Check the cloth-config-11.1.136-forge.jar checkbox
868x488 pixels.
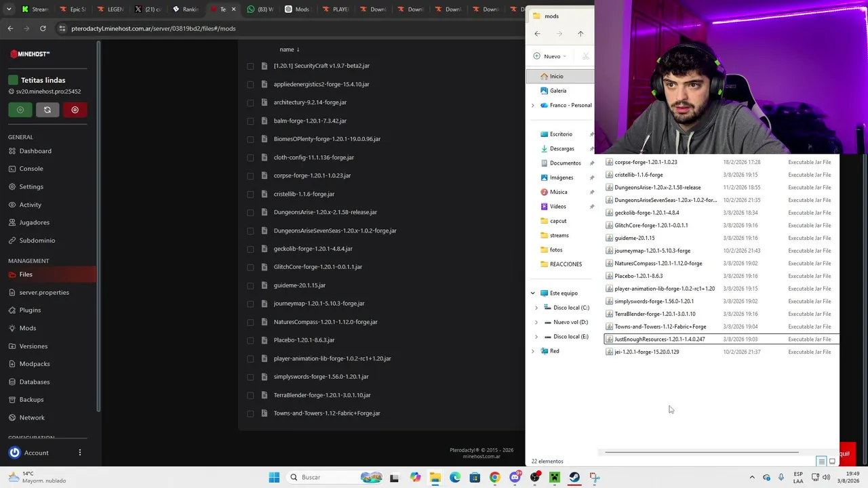point(250,158)
